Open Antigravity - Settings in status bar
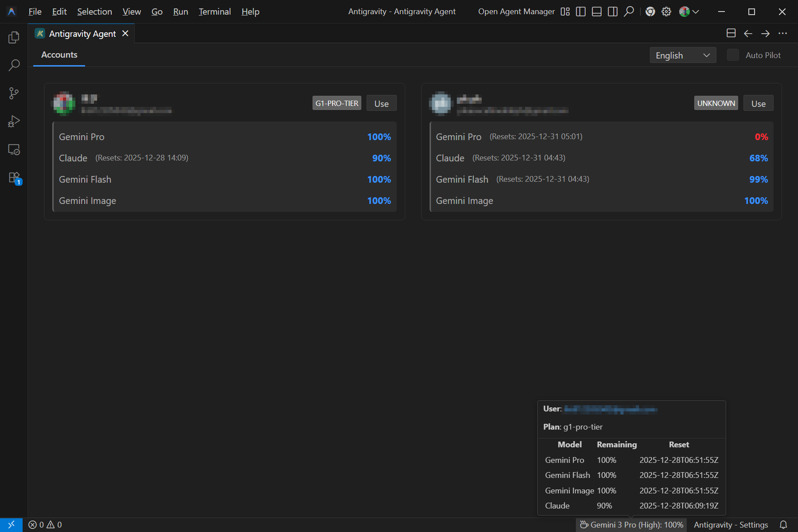Viewport: 798px width, 532px height. click(731, 525)
